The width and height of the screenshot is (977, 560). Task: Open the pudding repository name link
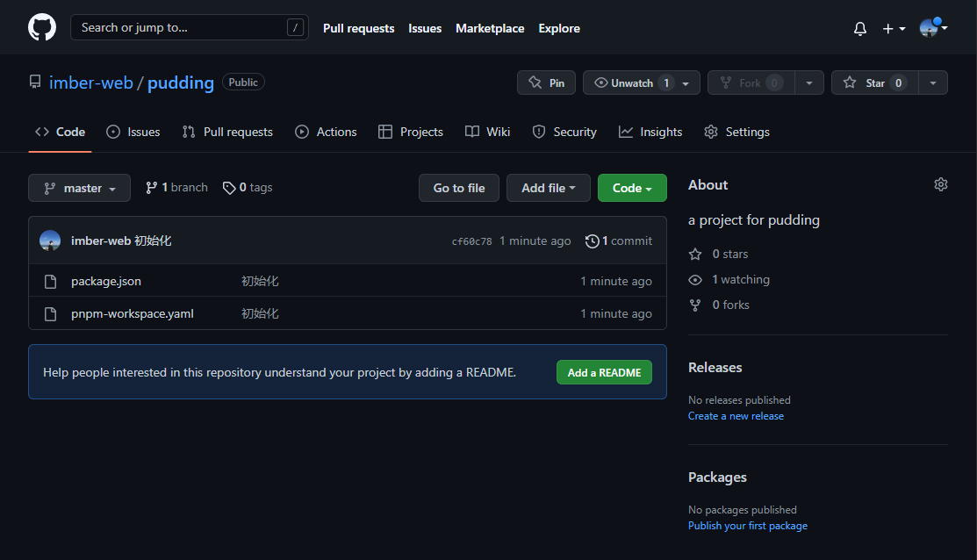click(x=181, y=83)
